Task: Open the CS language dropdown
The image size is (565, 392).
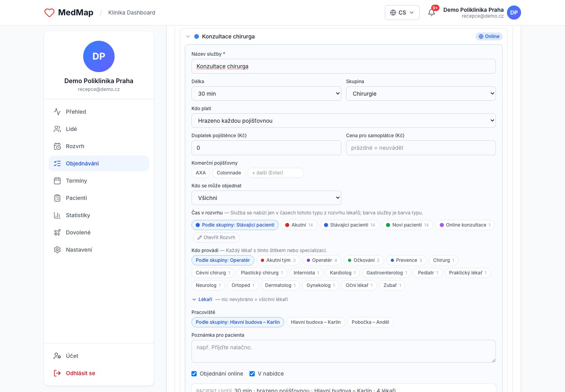Action: [x=402, y=13]
